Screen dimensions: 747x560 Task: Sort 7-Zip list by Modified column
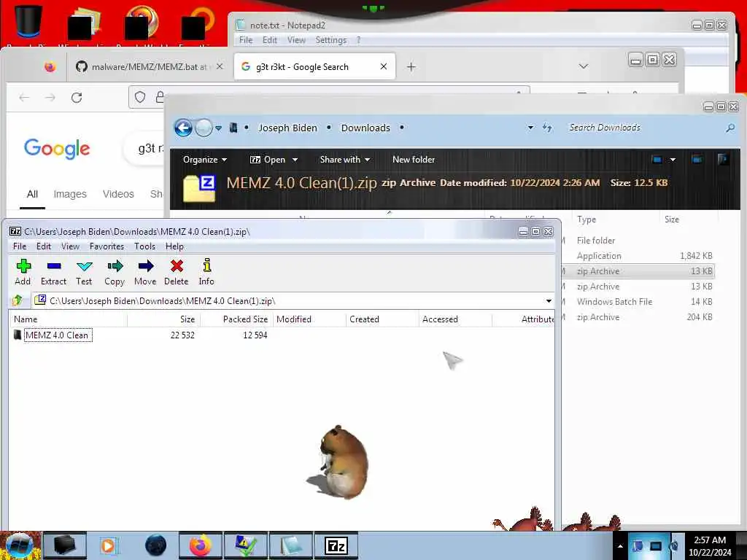pyautogui.click(x=309, y=319)
